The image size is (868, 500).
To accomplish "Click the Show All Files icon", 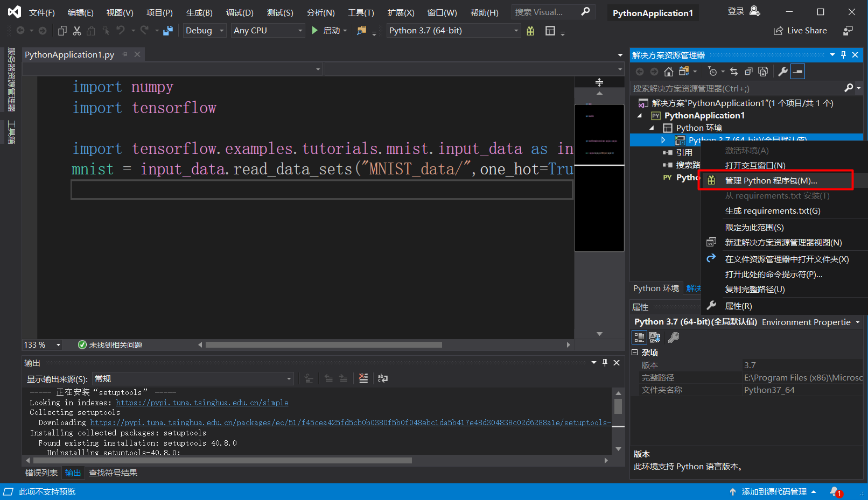I will click(x=763, y=72).
